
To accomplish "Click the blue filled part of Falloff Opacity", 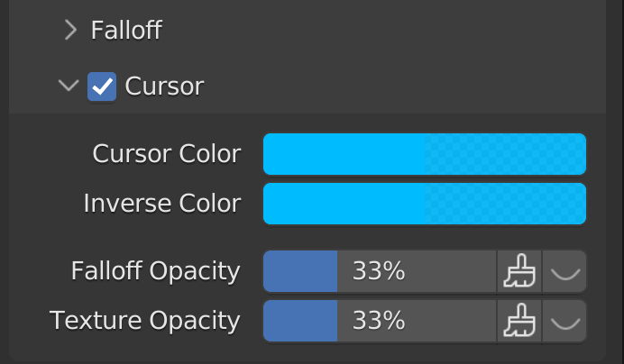I will click(x=300, y=271).
